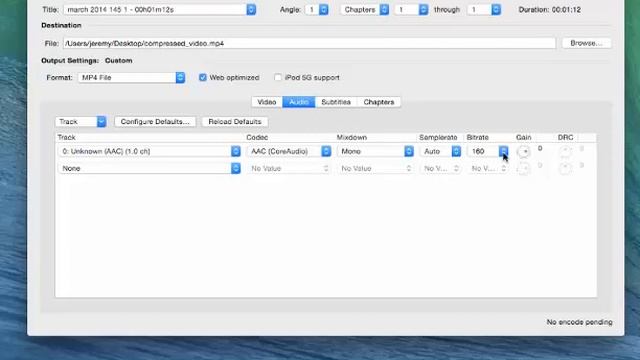640x360 pixels.
Task: Click Configure Defaults... button
Action: coord(155,122)
